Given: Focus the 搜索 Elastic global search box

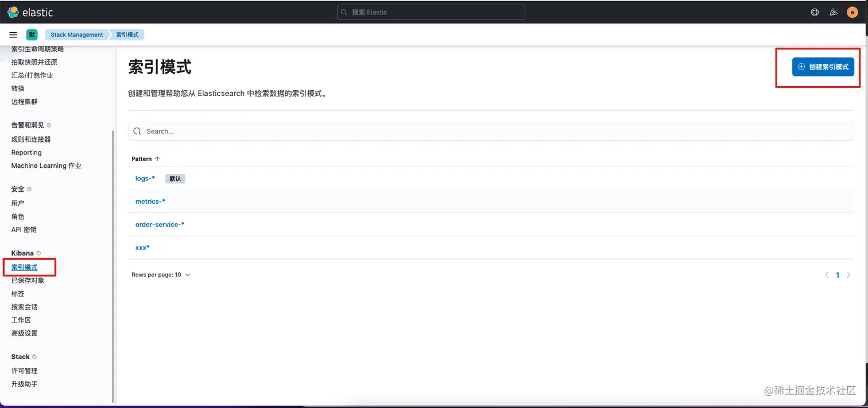Looking at the screenshot, I should 431,12.
